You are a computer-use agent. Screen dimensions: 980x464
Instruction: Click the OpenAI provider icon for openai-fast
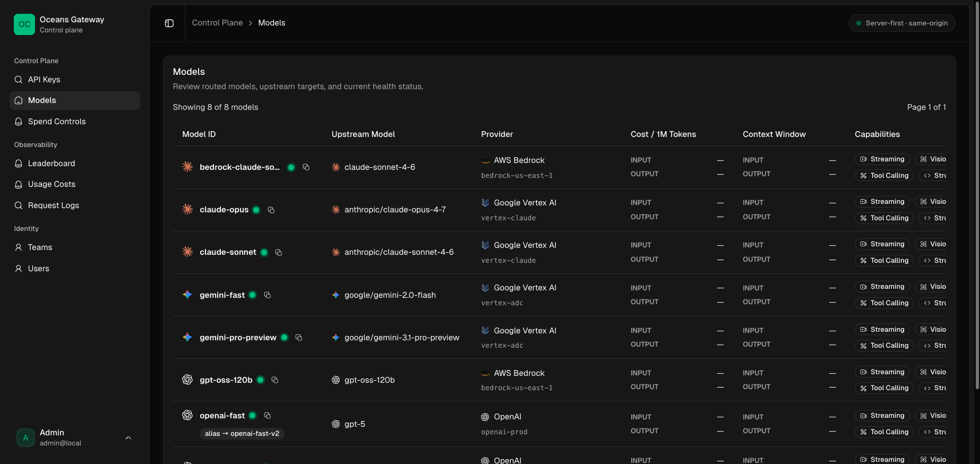tap(485, 417)
